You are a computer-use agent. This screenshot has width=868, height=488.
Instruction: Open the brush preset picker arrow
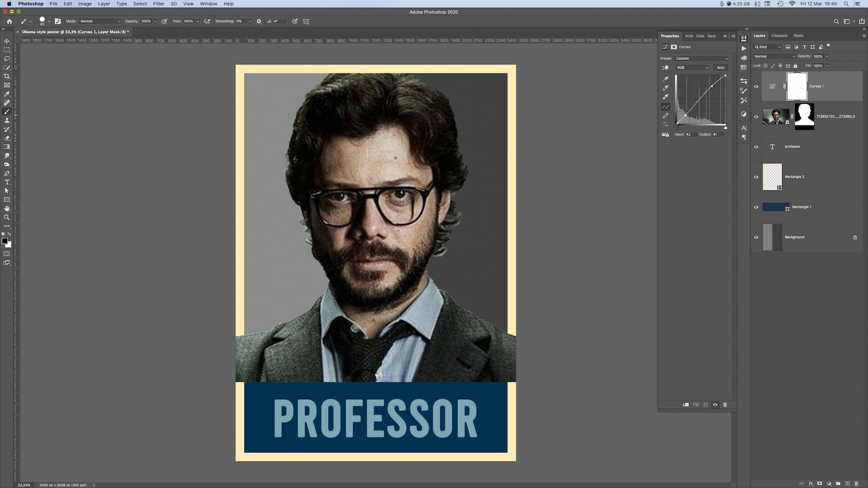click(x=49, y=21)
